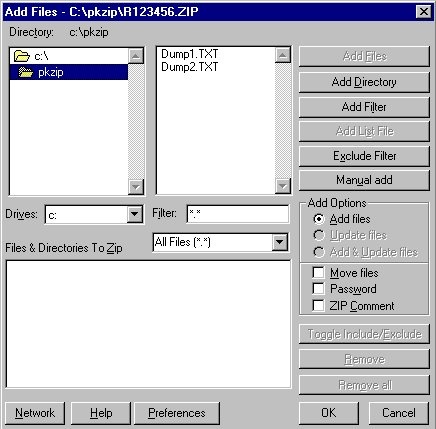Click file list scroll down arrow
The height and width of the screenshot is (429, 436).
pyautogui.click(x=283, y=186)
